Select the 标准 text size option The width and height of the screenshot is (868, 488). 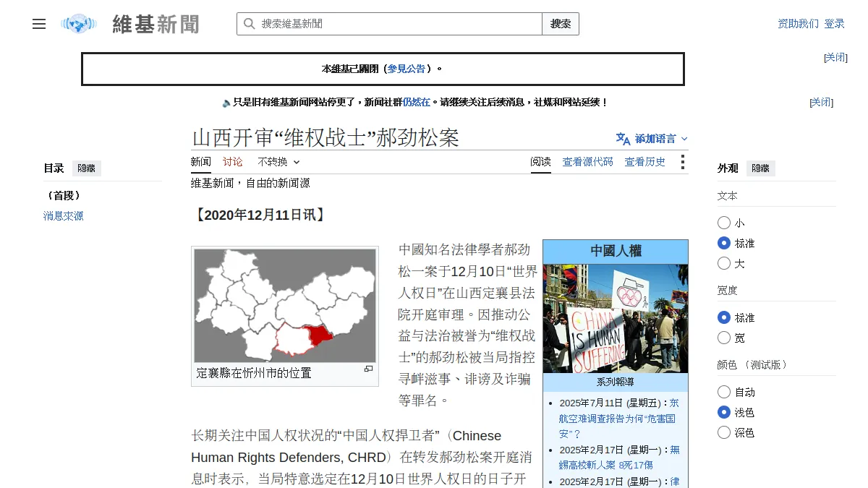(724, 243)
